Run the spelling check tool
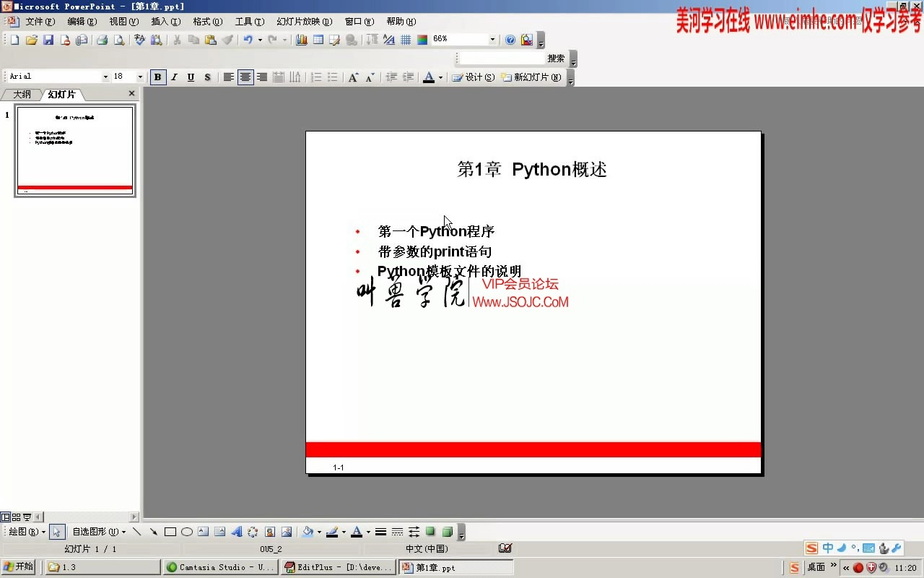This screenshot has height=578, width=924. [139, 39]
